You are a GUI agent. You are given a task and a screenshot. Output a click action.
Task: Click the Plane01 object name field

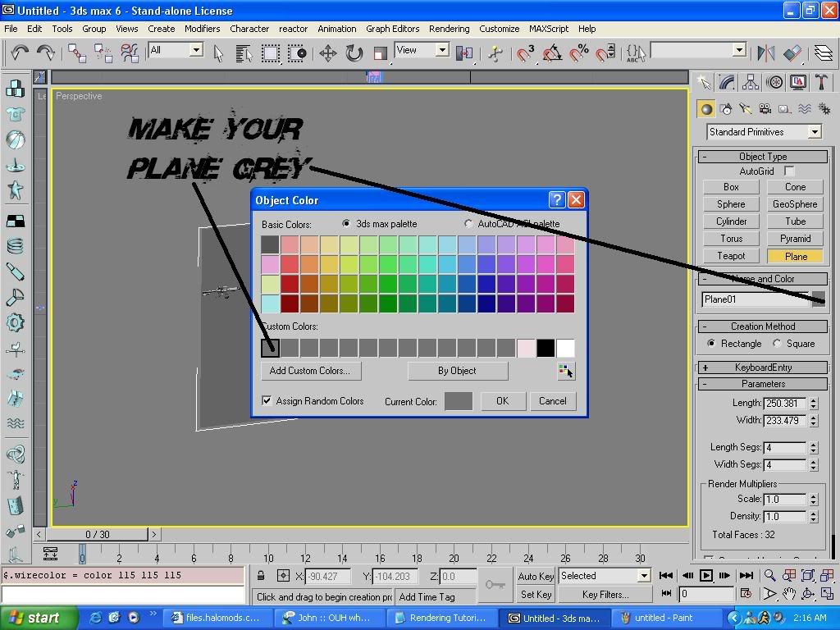tap(756, 299)
